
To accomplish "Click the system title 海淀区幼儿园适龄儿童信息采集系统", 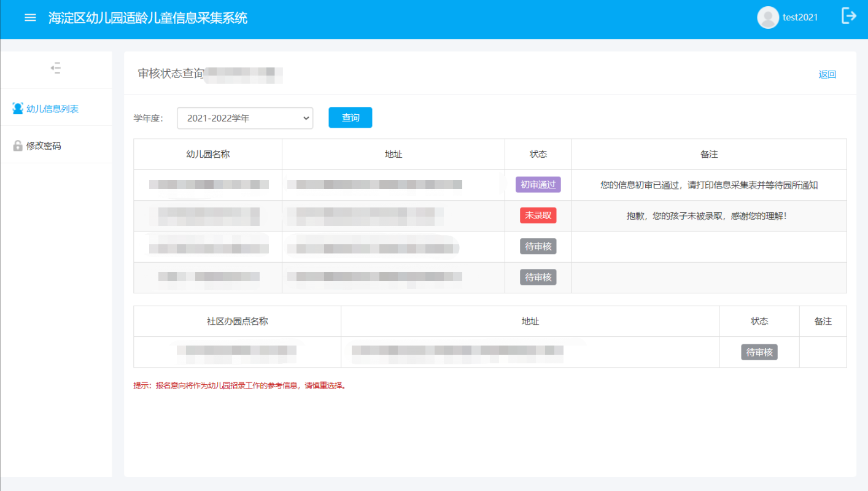I will point(148,18).
